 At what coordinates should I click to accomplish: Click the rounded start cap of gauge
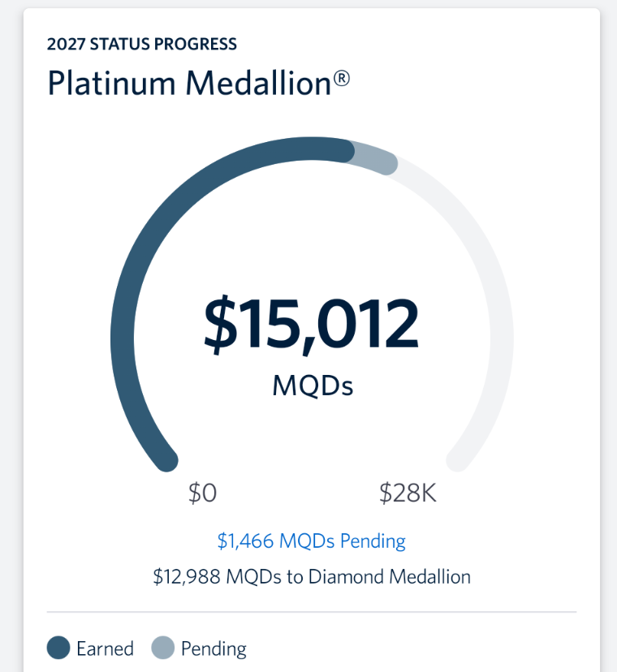(166, 460)
